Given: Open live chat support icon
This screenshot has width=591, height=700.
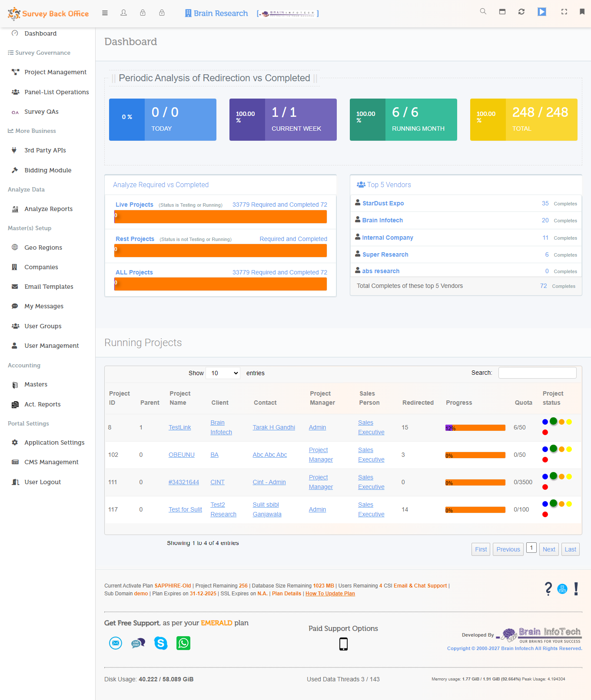Looking at the screenshot, I should 138,643.
